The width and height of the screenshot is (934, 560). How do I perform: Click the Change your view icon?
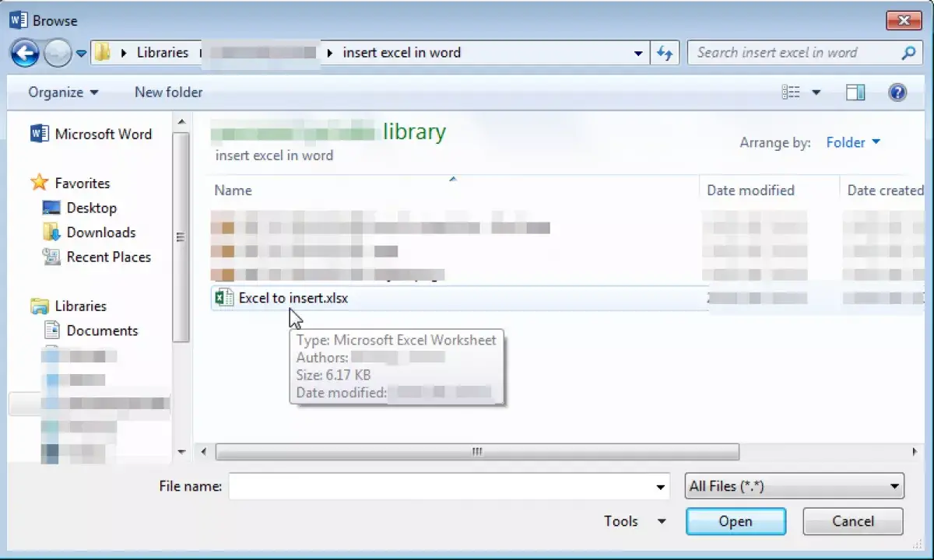click(791, 93)
